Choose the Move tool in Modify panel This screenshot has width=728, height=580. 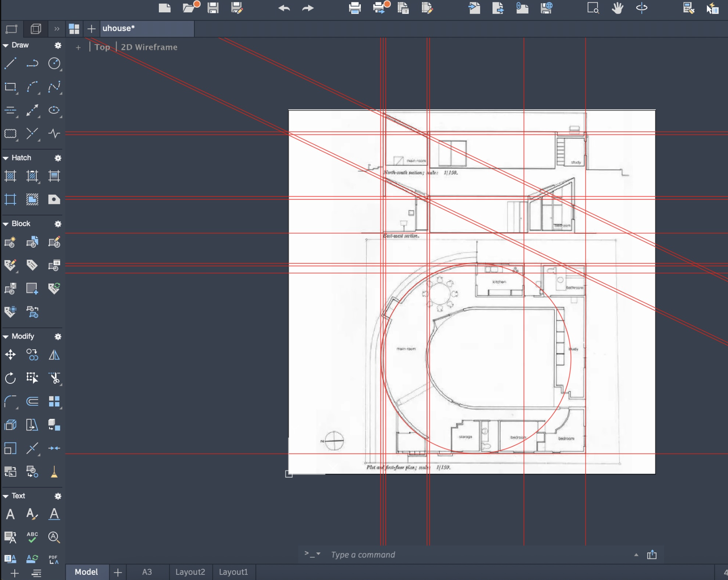pos(10,355)
